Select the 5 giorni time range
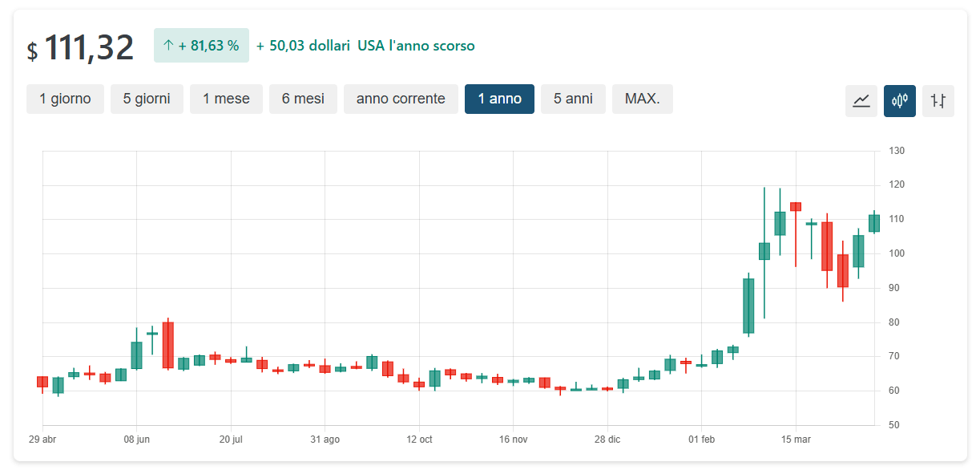Image resolution: width=980 pixels, height=474 pixels. 147,99
